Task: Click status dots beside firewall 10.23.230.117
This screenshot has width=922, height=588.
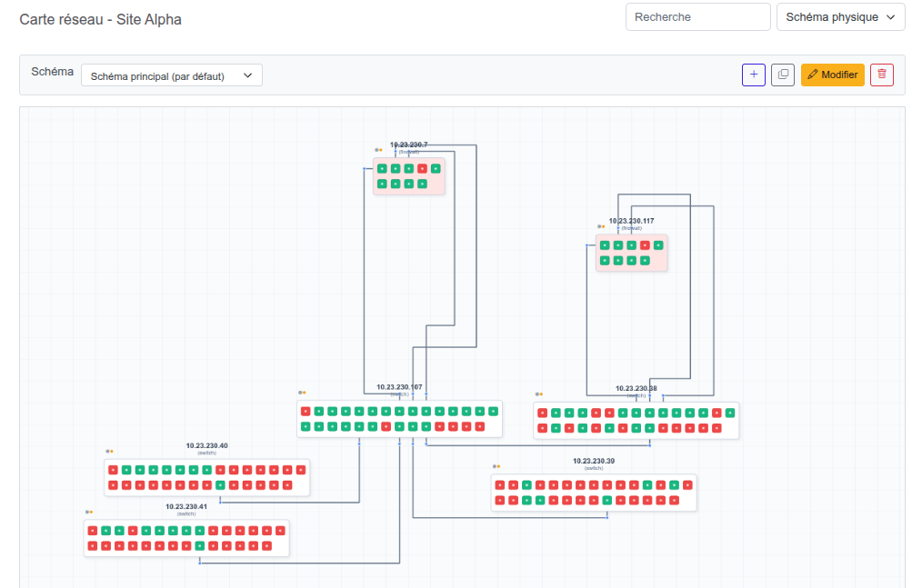Action: pyautogui.click(x=601, y=226)
